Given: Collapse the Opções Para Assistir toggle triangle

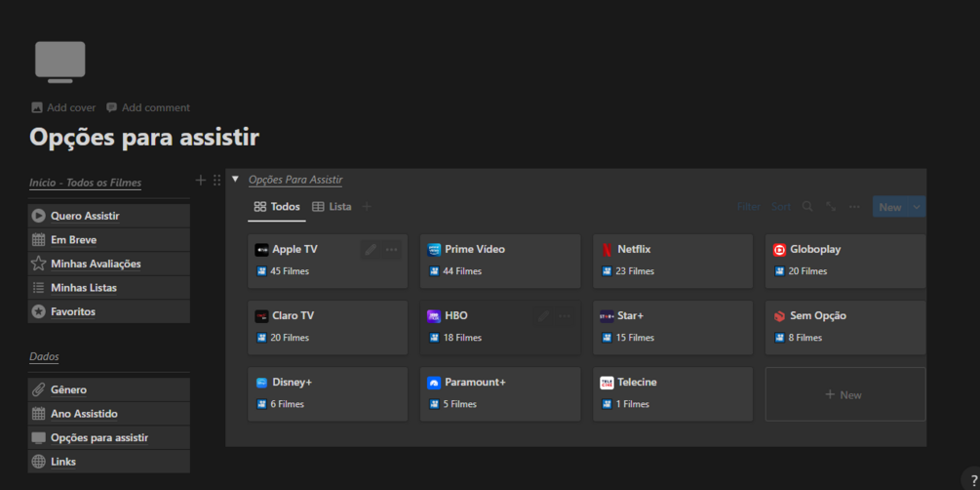Looking at the screenshot, I should point(236,179).
